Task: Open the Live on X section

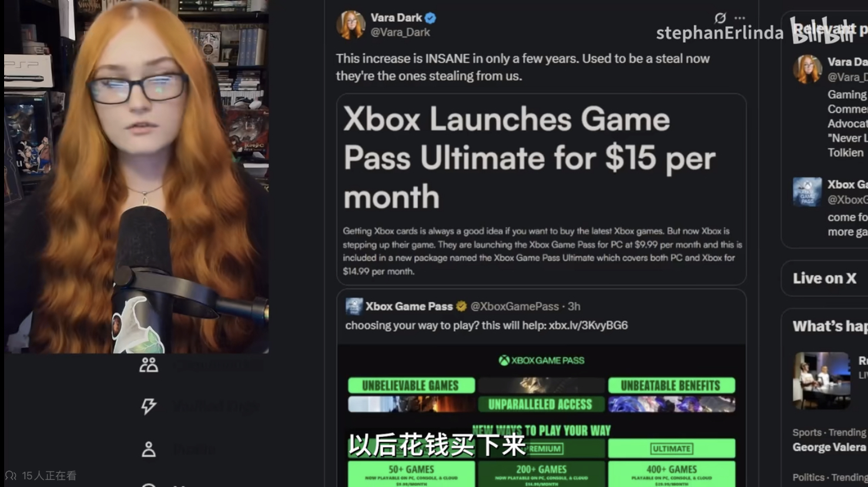Action: [x=825, y=278]
